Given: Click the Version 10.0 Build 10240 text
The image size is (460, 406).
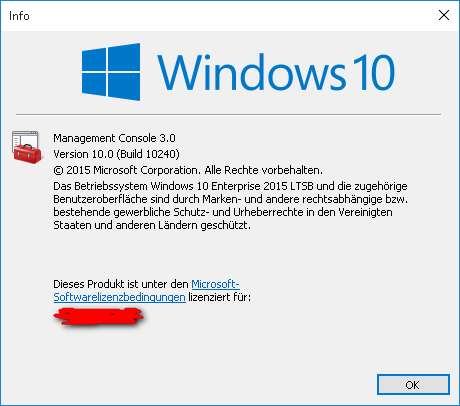Looking at the screenshot, I should click(116, 154).
